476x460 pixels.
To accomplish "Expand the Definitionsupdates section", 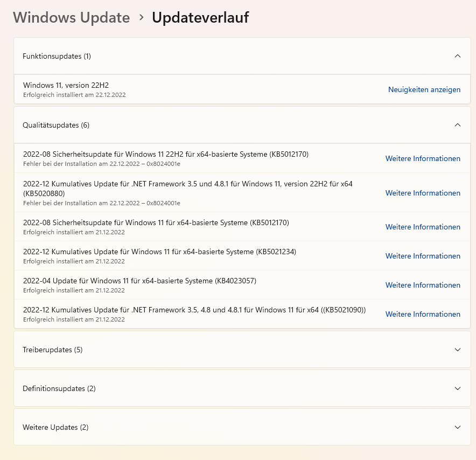I will 458,388.
